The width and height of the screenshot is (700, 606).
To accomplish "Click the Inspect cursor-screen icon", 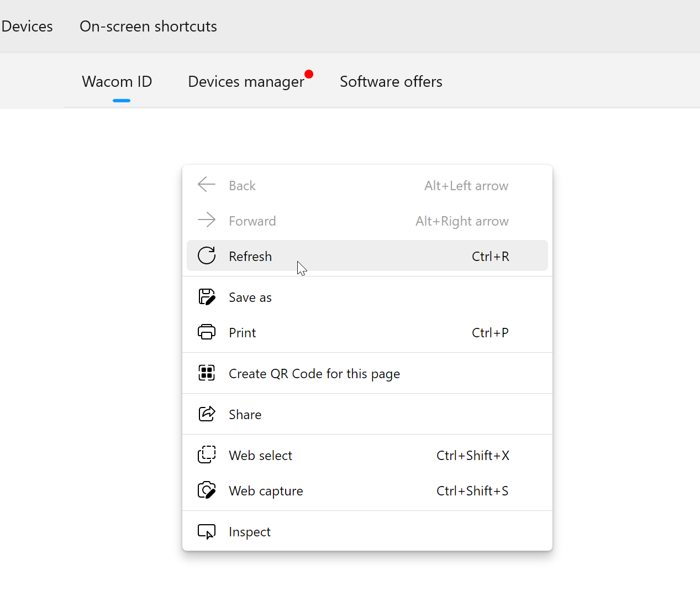I will tap(207, 531).
